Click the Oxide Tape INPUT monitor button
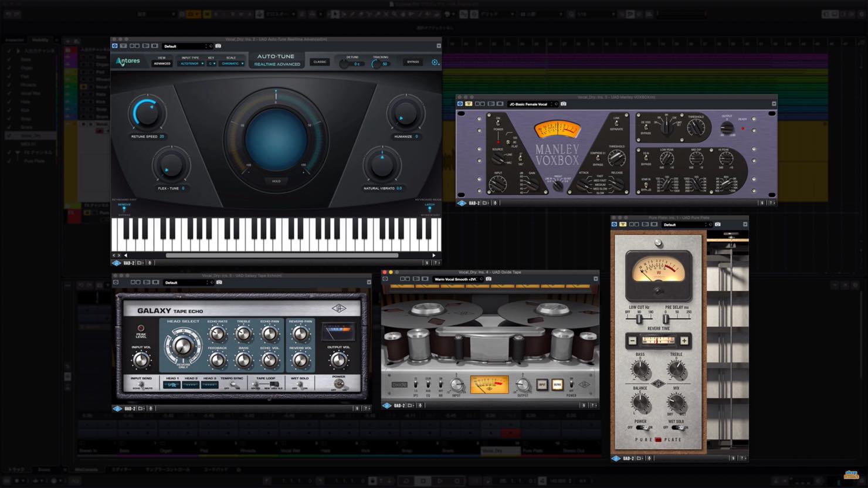Screen dimensions: 868x488 pos(542,385)
